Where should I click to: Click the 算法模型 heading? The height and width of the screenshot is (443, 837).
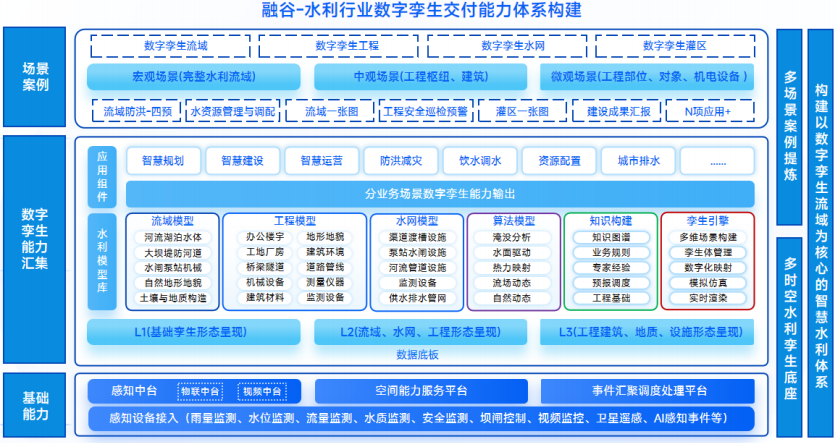[x=514, y=221]
